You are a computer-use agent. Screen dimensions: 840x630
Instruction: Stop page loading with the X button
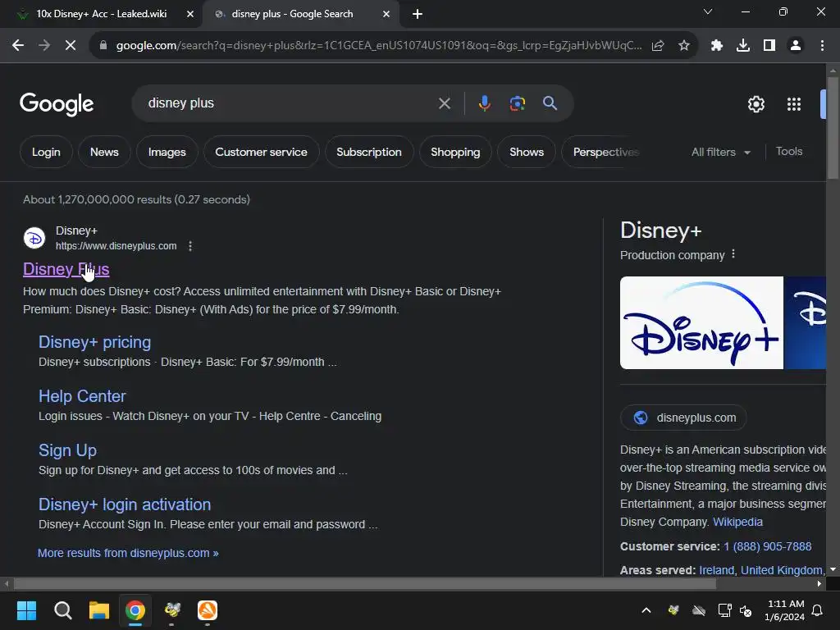pos(71,46)
